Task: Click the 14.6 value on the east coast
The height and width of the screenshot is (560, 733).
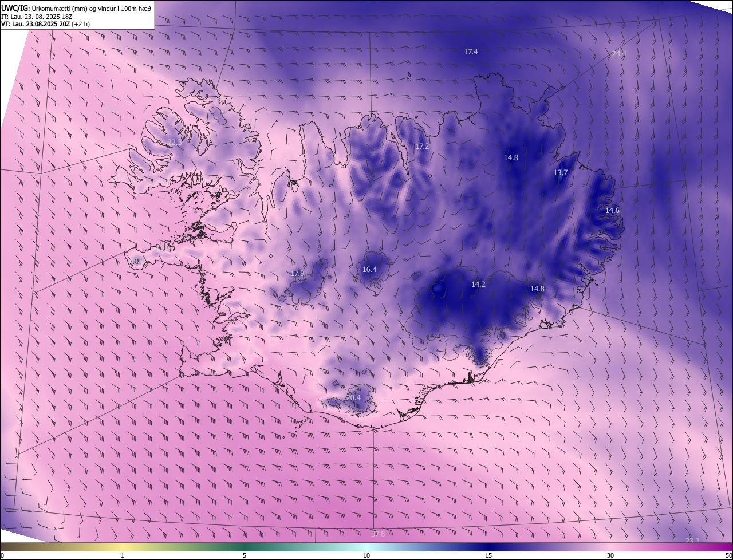Action: (x=612, y=210)
